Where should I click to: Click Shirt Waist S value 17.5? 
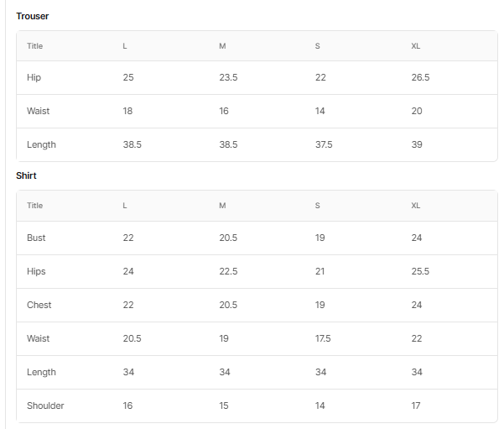(x=323, y=338)
